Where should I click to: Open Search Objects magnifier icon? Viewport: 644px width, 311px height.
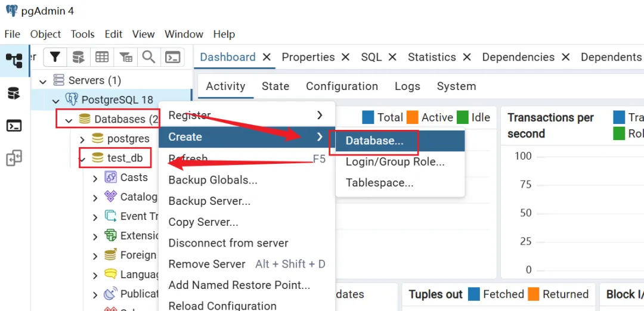click(148, 57)
